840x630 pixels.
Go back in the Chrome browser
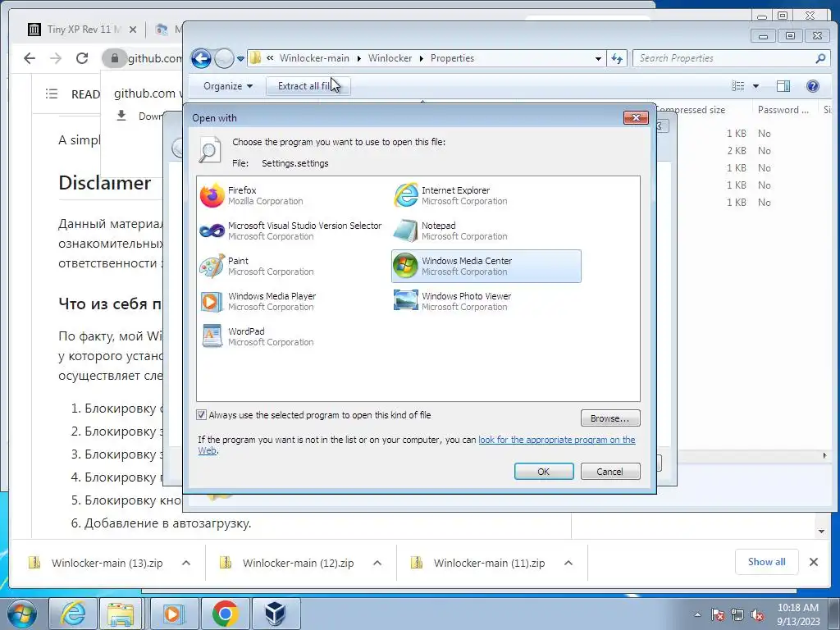pyautogui.click(x=30, y=58)
